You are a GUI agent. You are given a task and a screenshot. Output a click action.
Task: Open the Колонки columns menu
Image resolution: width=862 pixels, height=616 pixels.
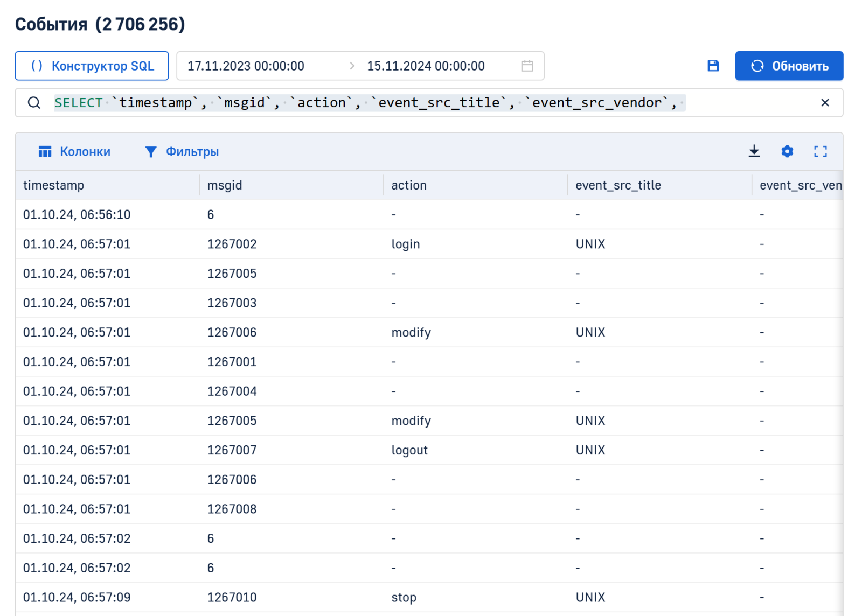pyautogui.click(x=74, y=152)
